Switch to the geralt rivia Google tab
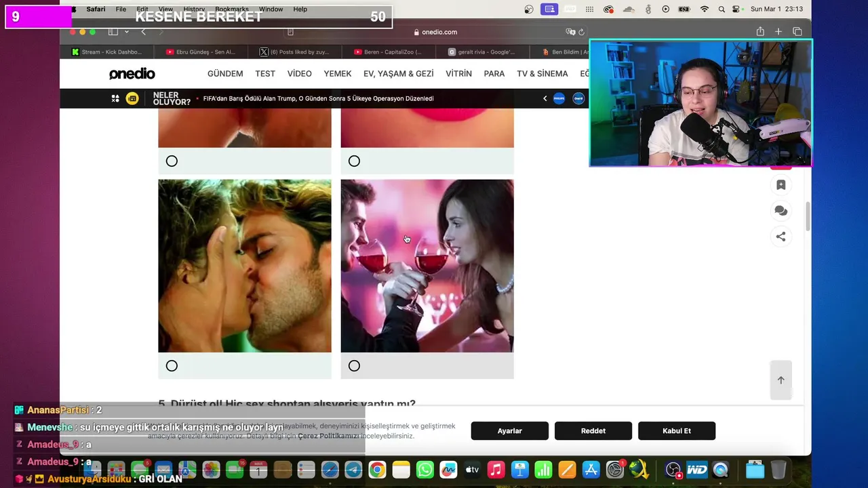This screenshot has height=488, width=868. (x=482, y=52)
